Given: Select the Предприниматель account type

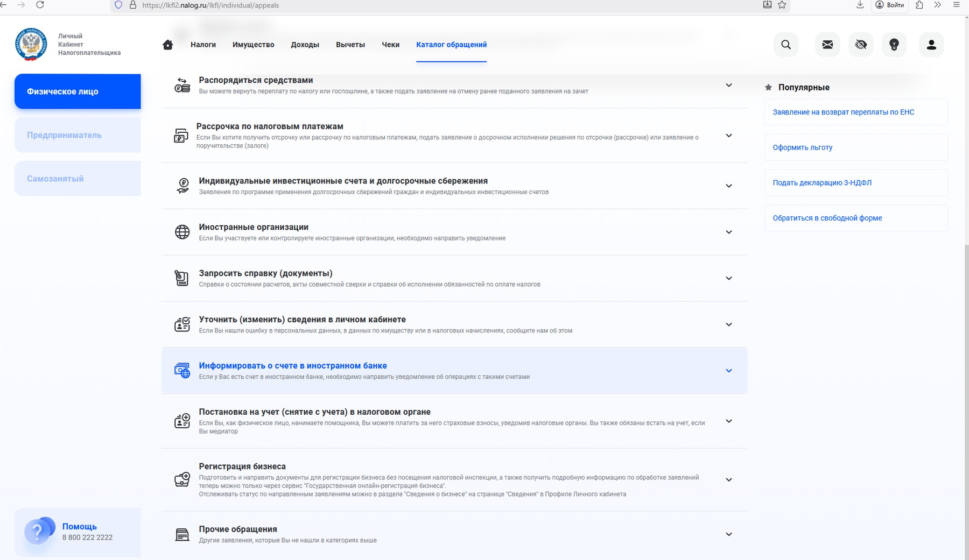Looking at the screenshot, I should point(78,135).
